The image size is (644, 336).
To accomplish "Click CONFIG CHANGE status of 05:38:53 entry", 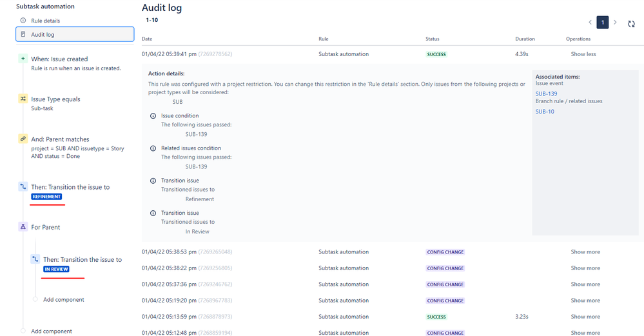I will 445,252.
